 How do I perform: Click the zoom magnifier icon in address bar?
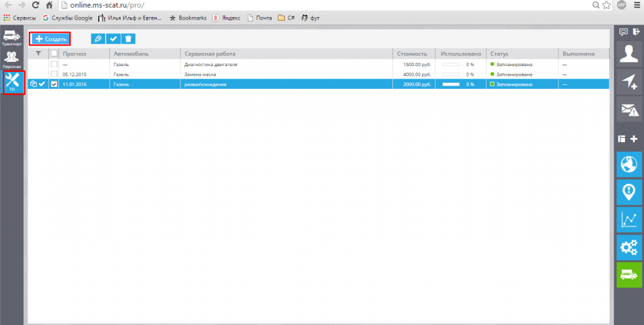(596, 5)
